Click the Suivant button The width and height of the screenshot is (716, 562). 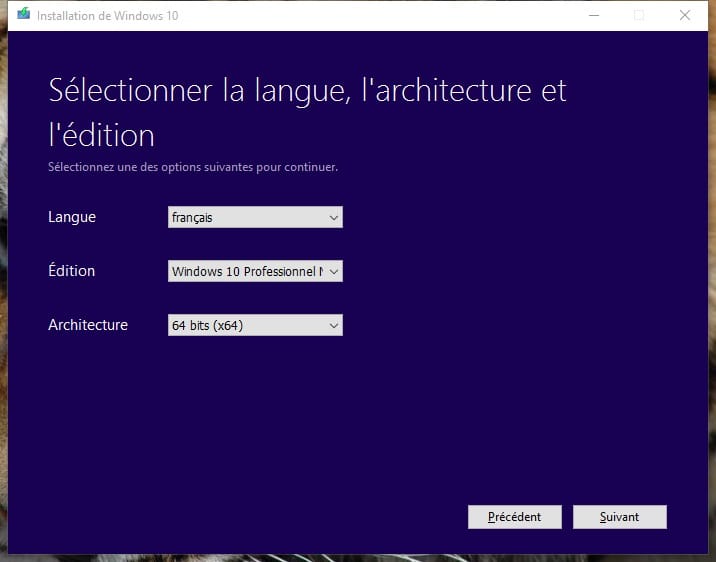[620, 517]
